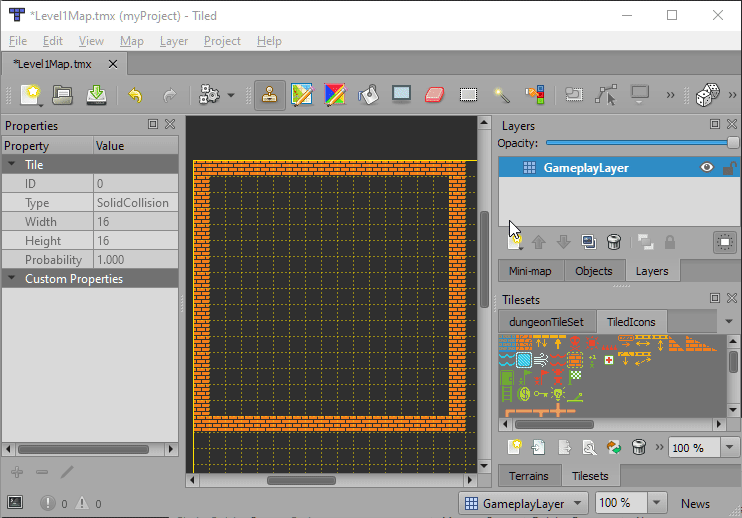This screenshot has height=518, width=742.
Task: Open the GameplayLayer dropdown in status bar
Action: (521, 504)
